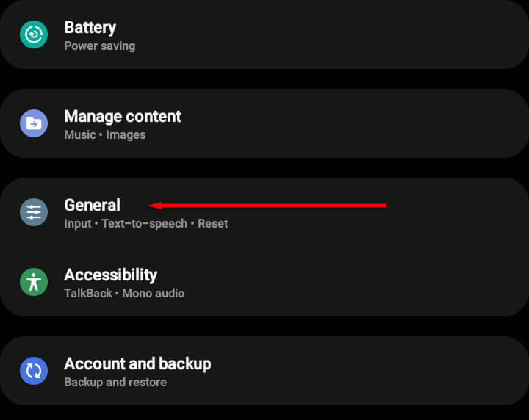Tap the Manage content folder icon
The height and width of the screenshot is (420, 529).
34,123
